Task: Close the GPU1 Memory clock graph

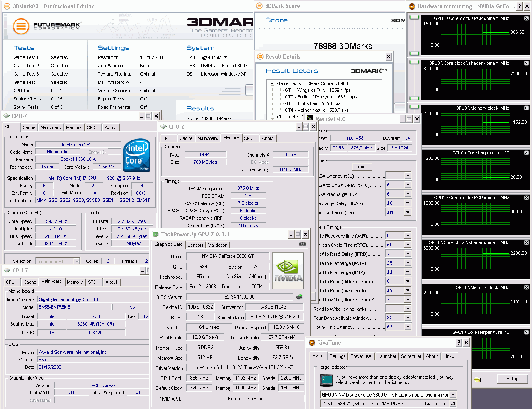Action: point(526,287)
